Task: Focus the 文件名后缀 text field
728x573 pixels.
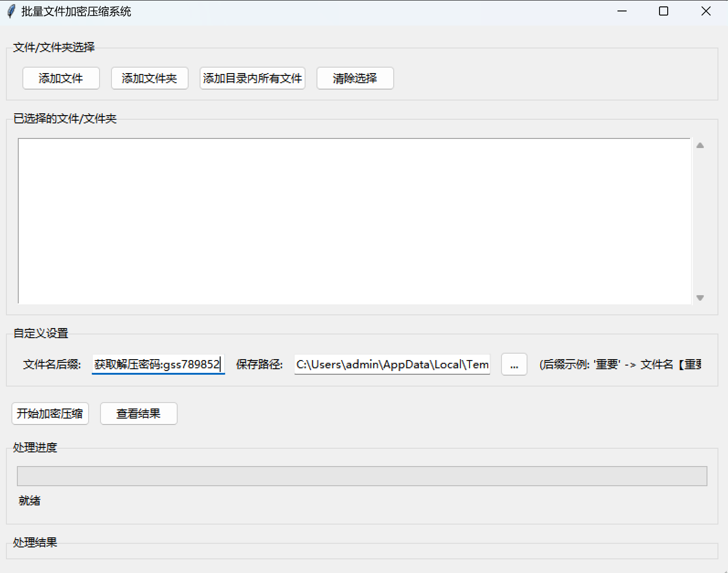Action: tap(158, 364)
